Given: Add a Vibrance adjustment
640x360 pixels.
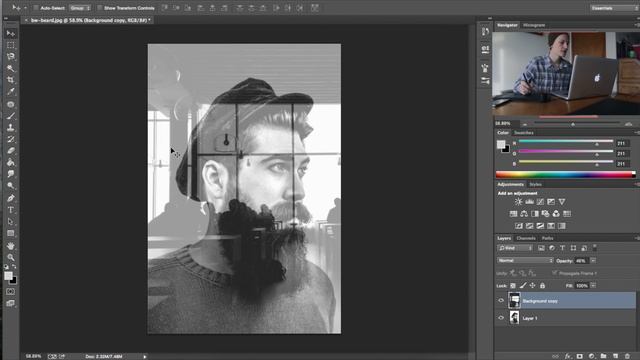Looking at the screenshot, I should [x=562, y=202].
